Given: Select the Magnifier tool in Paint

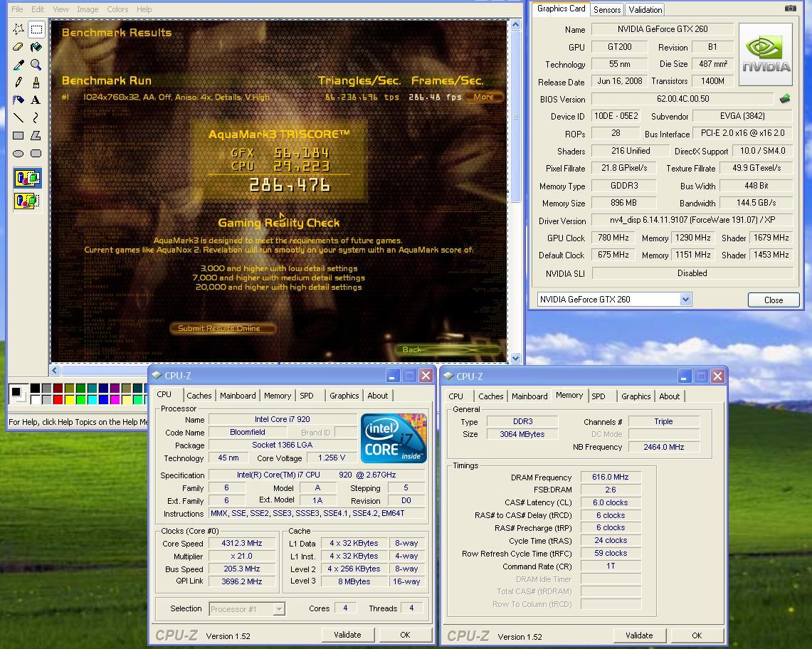Looking at the screenshot, I should pos(36,64).
